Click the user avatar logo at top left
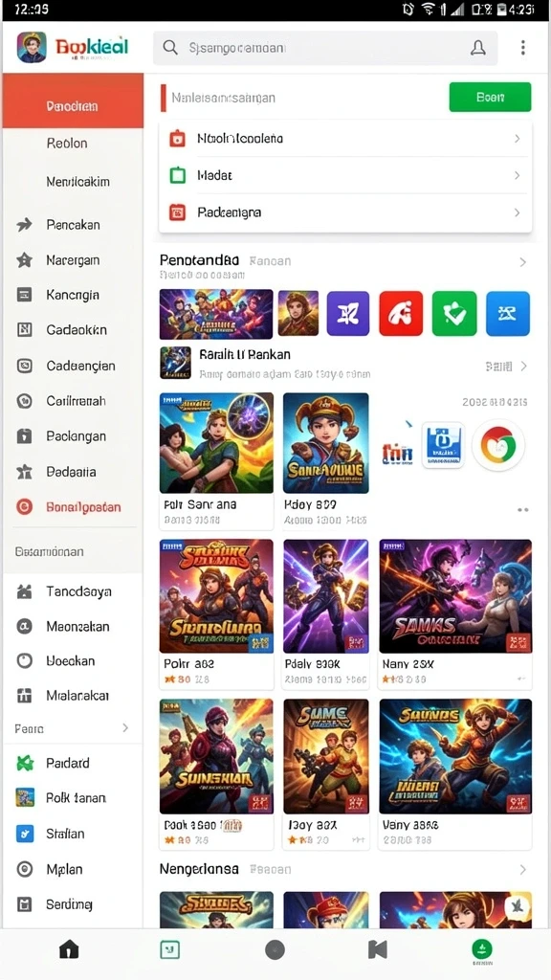The image size is (551, 980). click(32, 48)
